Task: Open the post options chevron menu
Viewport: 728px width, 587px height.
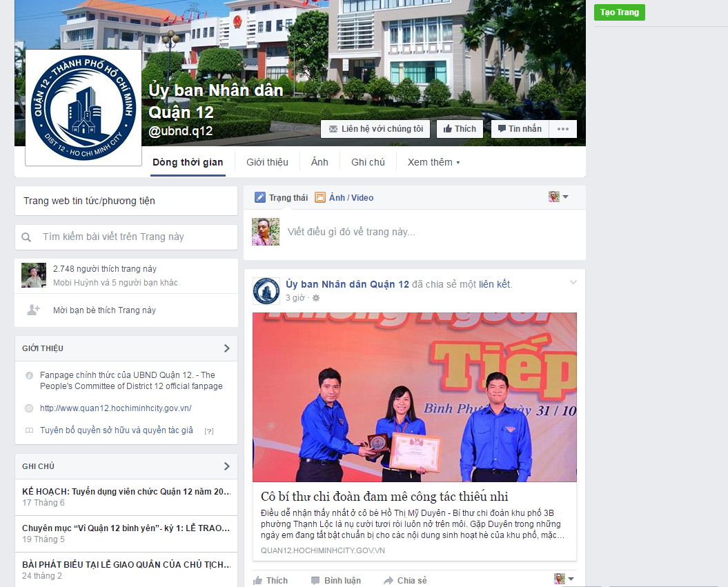Action: 573,283
